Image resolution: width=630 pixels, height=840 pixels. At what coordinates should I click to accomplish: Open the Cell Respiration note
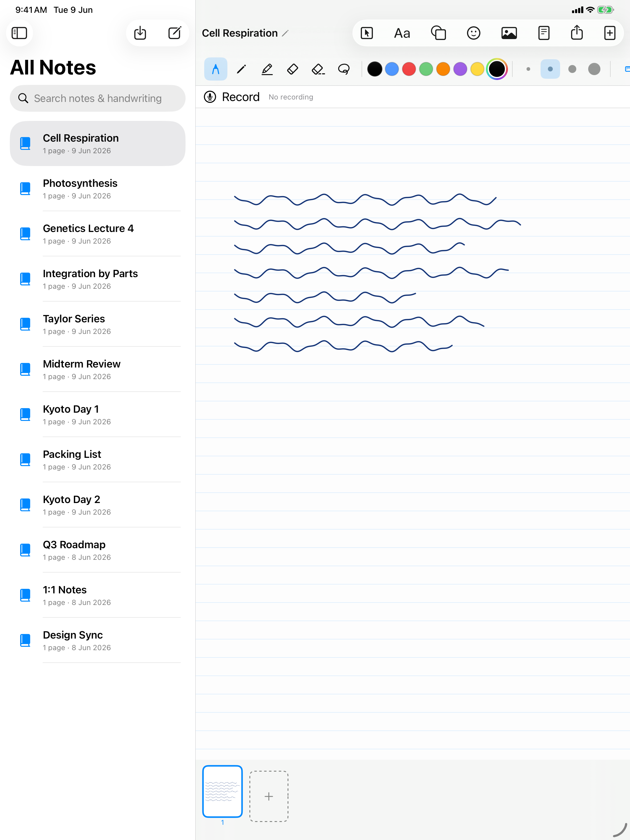pos(98,143)
